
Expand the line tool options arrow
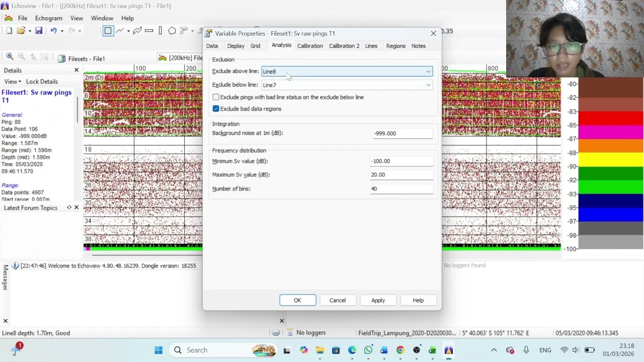[128, 31]
